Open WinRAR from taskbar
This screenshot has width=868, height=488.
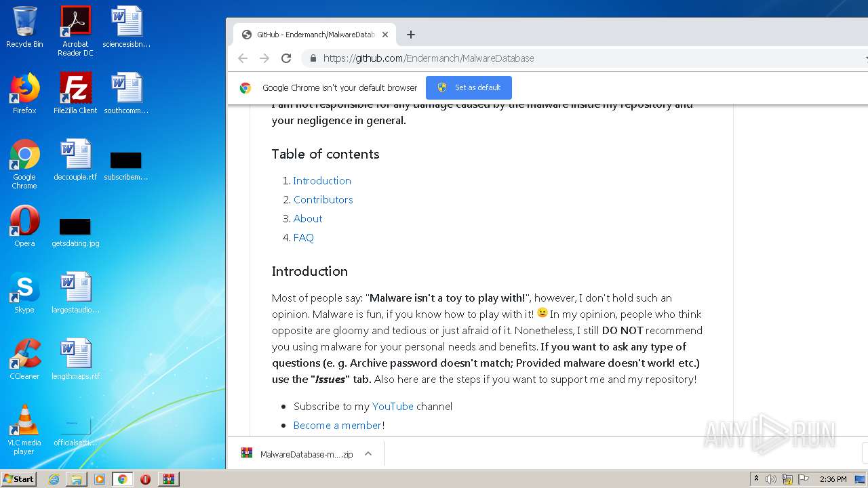point(168,479)
